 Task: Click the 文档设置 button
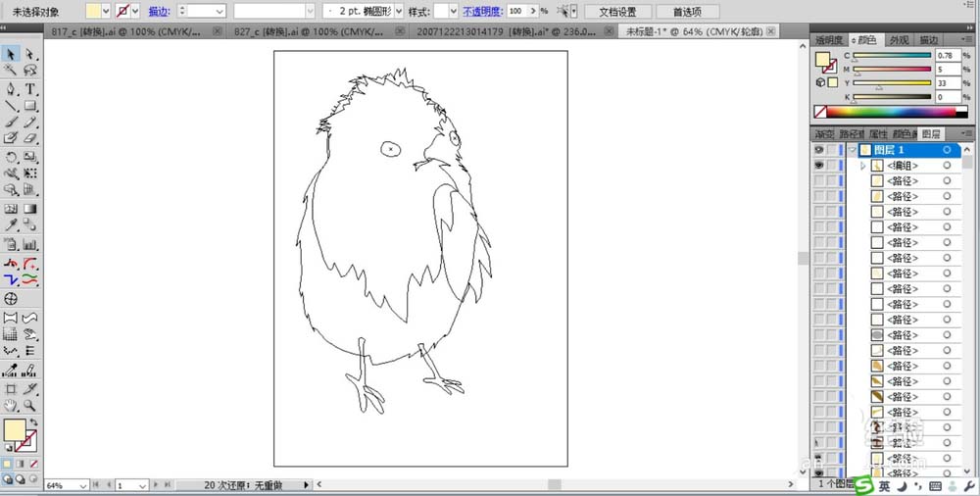pyautogui.click(x=617, y=11)
